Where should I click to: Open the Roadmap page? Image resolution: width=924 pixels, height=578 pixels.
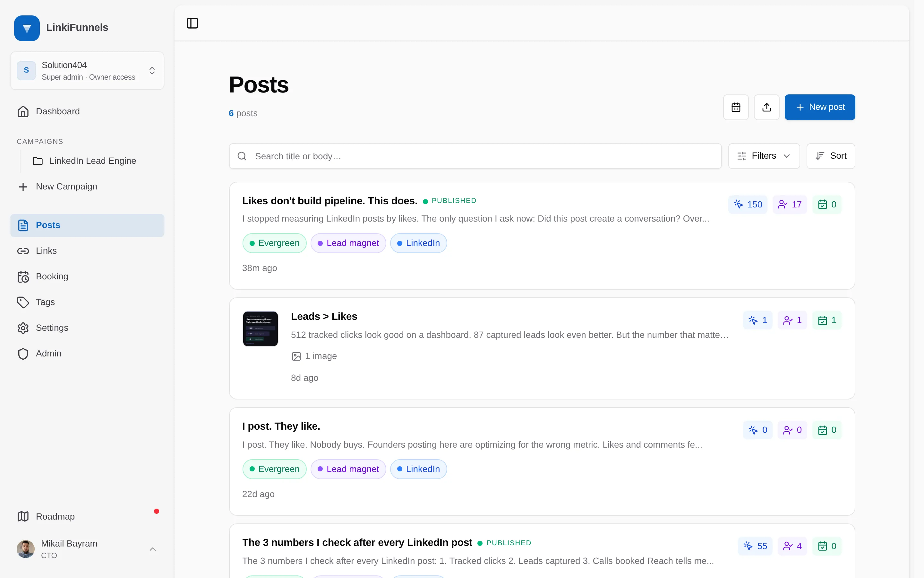88,516
